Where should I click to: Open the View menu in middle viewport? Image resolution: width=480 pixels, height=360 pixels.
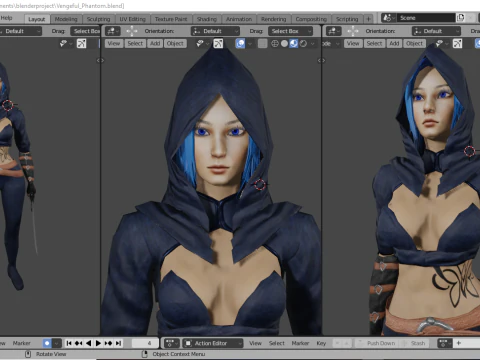[114, 44]
